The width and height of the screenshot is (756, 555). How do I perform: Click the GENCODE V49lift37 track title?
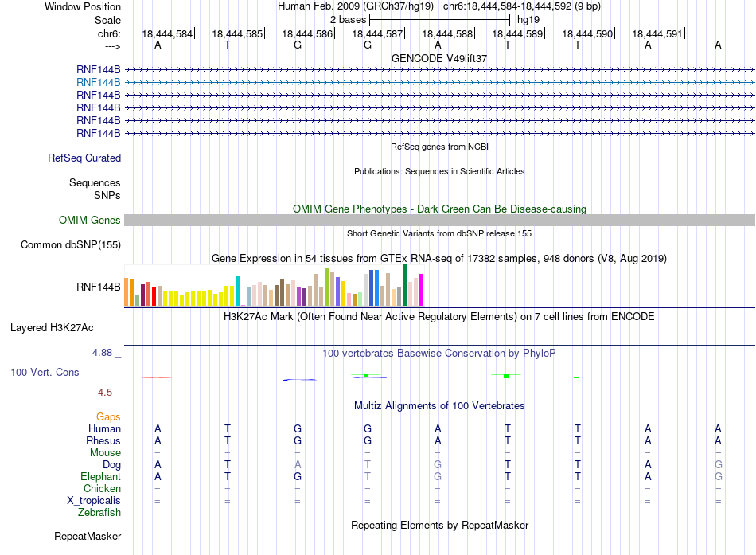pos(439,58)
